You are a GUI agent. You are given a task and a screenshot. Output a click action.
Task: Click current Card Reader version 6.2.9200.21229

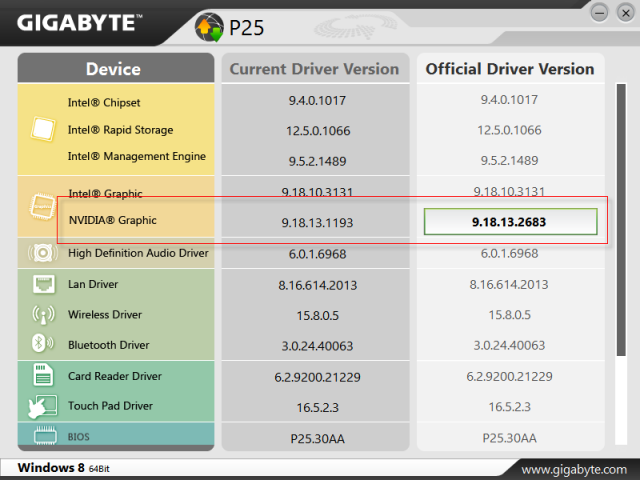pyautogui.click(x=317, y=377)
